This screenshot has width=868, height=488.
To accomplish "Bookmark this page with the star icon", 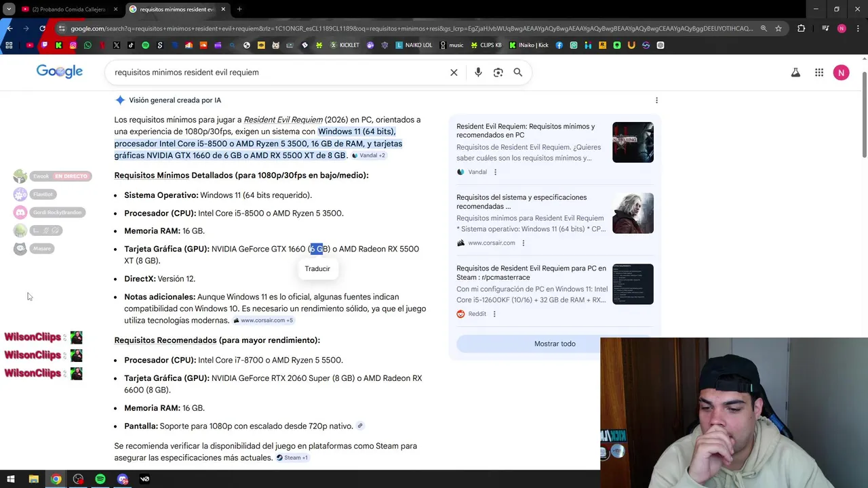I will [x=778, y=28].
